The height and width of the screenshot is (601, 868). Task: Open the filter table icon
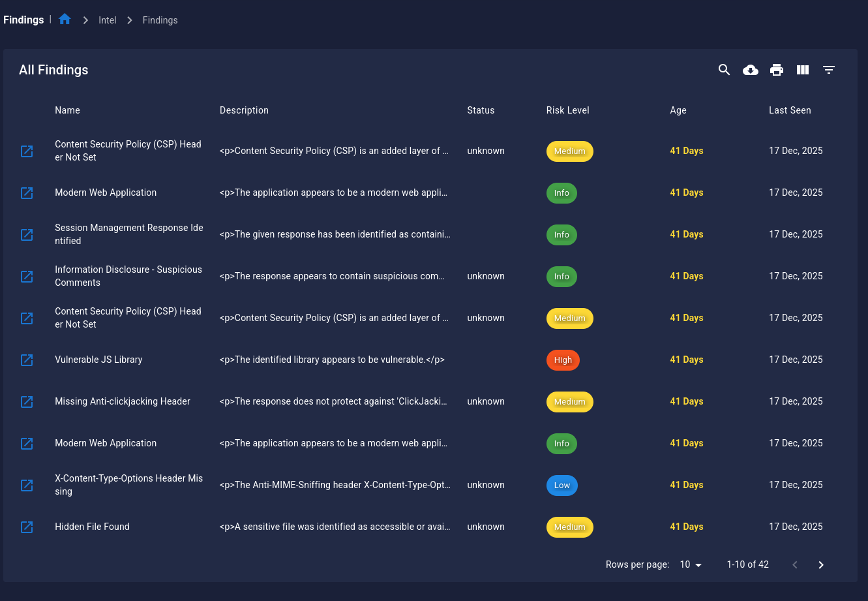[x=829, y=70]
